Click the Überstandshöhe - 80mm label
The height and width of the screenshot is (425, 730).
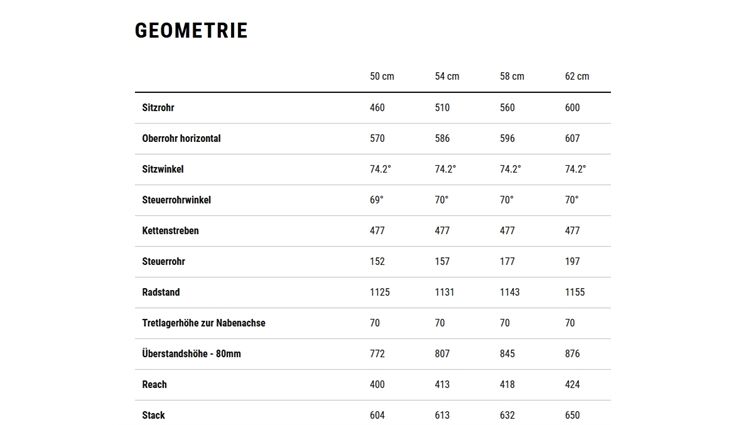click(191, 353)
